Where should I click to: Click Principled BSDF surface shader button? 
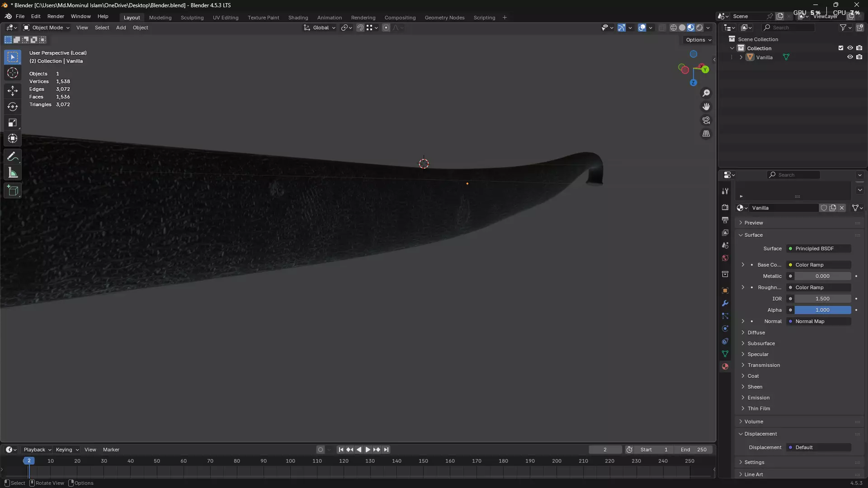click(x=819, y=249)
